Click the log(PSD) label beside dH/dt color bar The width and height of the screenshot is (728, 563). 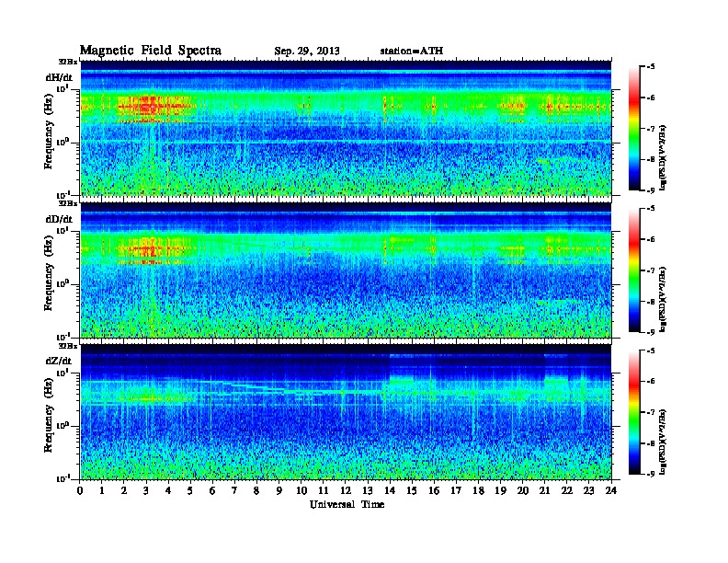(x=664, y=157)
